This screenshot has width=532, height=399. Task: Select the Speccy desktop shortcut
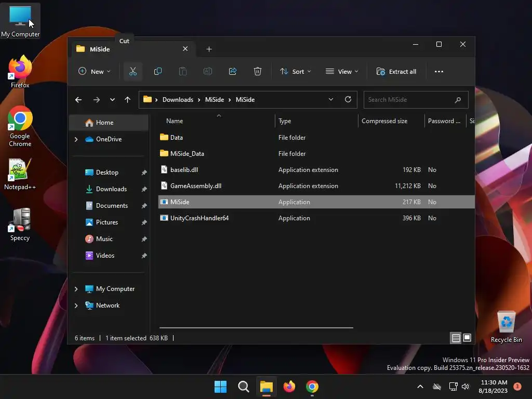click(x=20, y=224)
